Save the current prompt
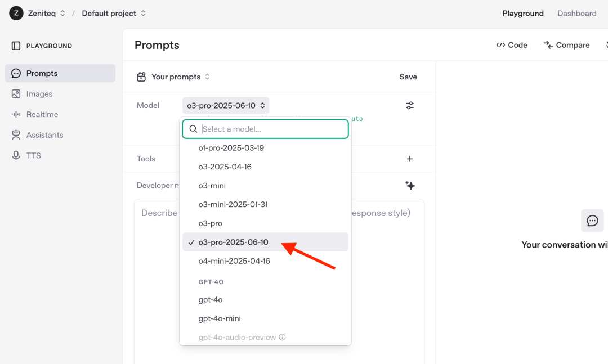The height and width of the screenshot is (364, 608). [x=408, y=77]
